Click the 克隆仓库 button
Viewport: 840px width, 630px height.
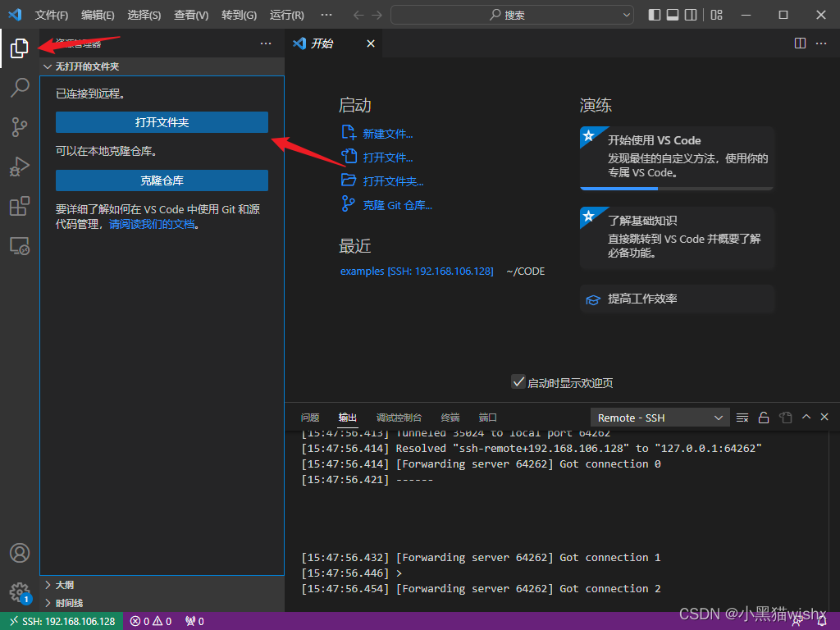coord(162,180)
